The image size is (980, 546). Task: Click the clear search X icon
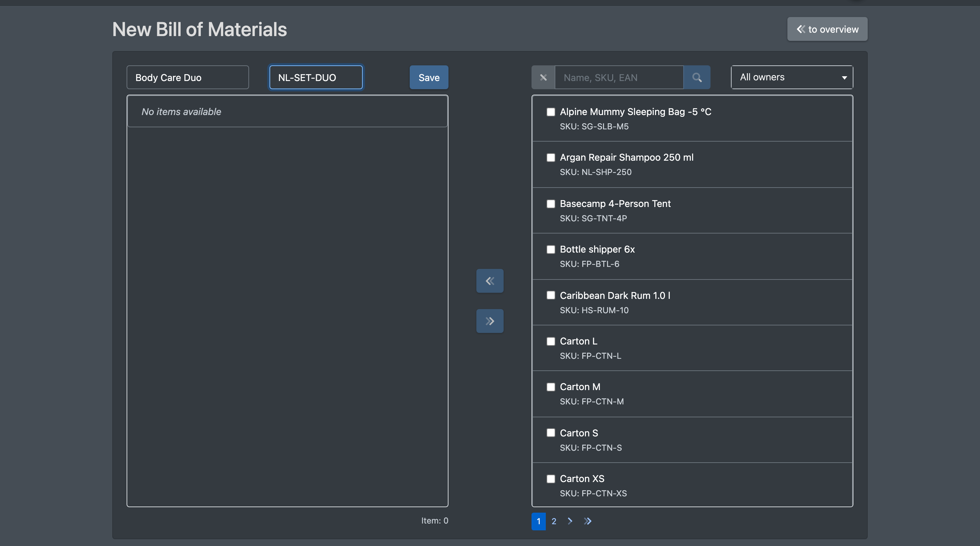[543, 77]
